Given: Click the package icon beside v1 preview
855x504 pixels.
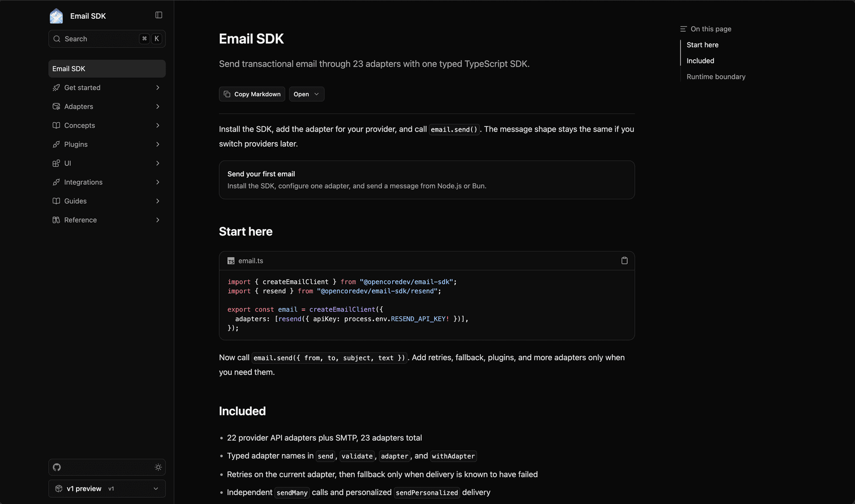Looking at the screenshot, I should (59, 489).
